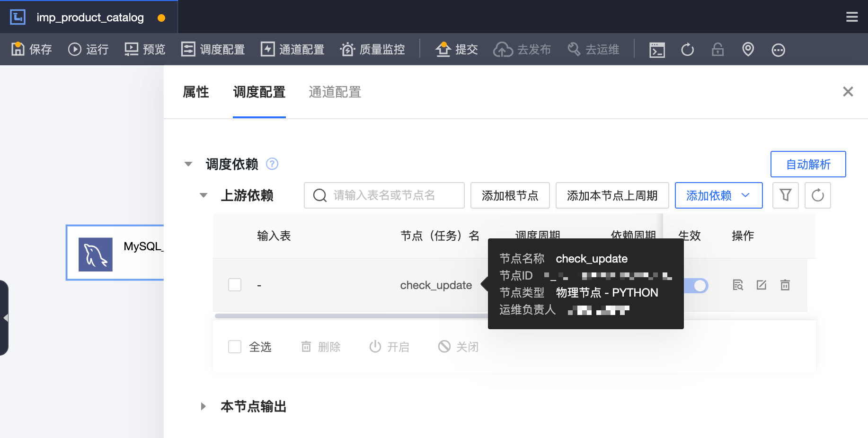Click the 操作 column header

click(x=743, y=236)
